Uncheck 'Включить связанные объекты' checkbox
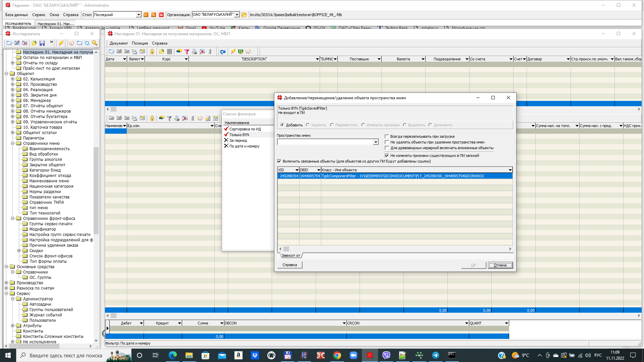This screenshot has height=362, width=644. [x=279, y=161]
